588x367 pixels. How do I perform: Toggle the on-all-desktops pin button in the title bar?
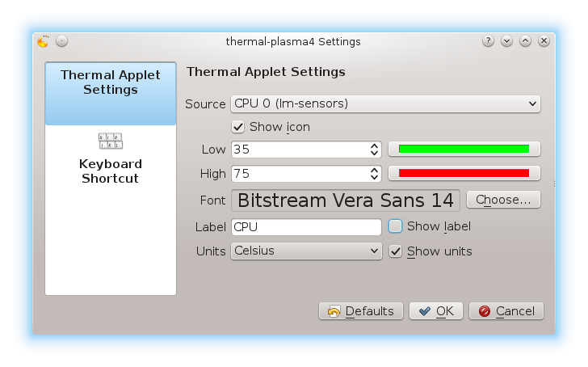coord(62,41)
